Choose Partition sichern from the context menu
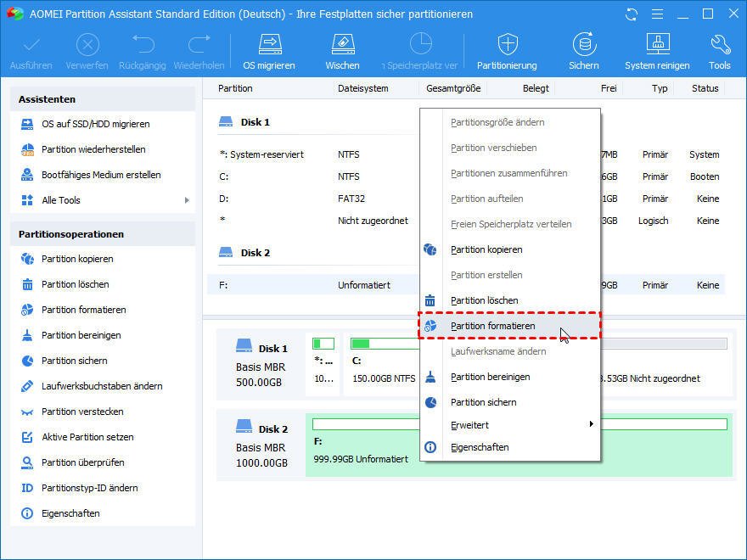The width and height of the screenshot is (747, 560). (x=510, y=403)
